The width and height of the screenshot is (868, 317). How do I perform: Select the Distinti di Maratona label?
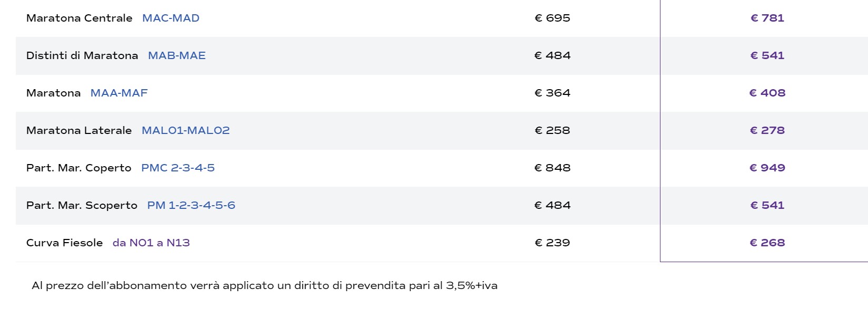[82, 55]
